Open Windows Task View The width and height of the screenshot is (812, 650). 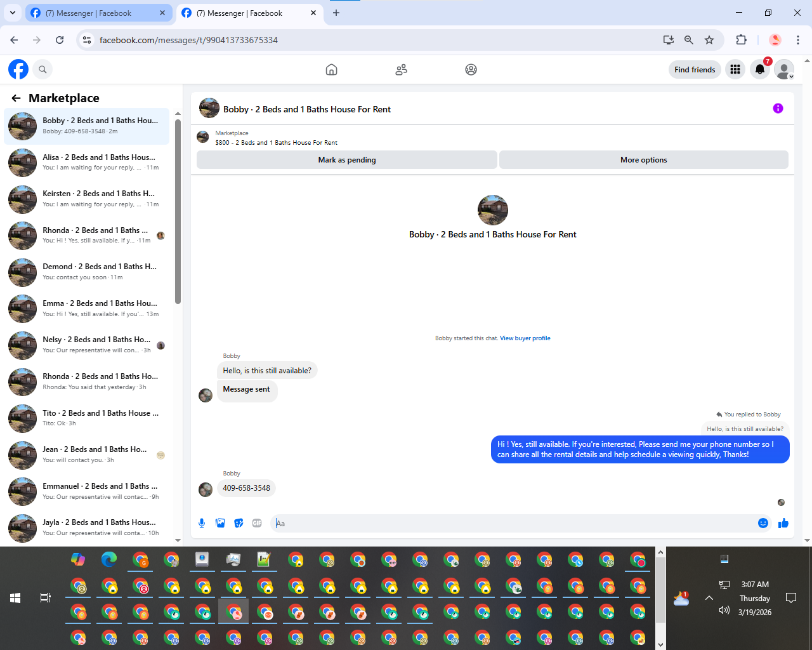click(46, 598)
